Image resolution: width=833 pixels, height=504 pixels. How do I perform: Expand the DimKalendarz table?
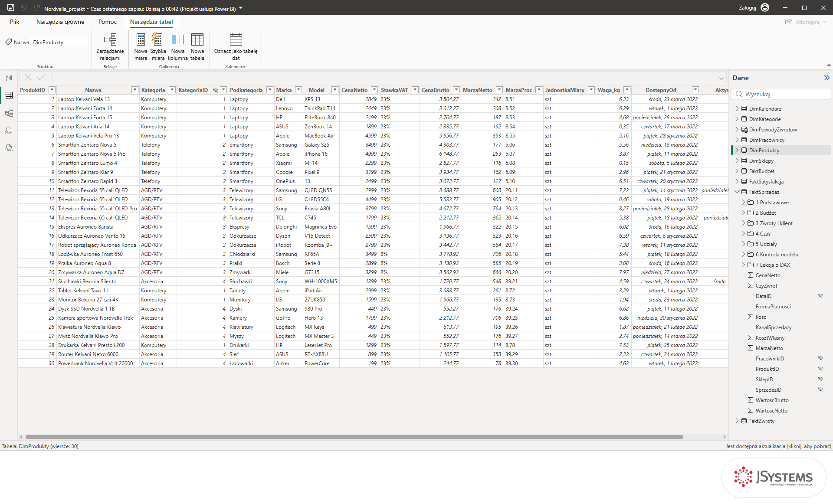click(x=737, y=108)
